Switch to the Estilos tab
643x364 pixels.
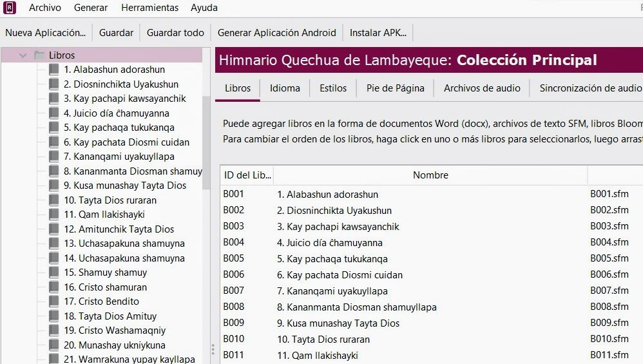[333, 88]
